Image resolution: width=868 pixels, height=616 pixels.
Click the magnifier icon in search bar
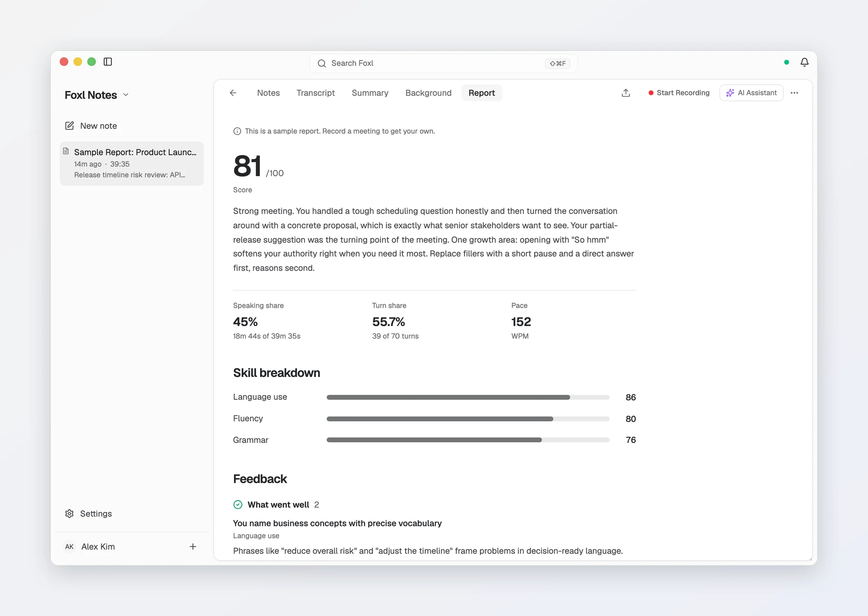(322, 63)
